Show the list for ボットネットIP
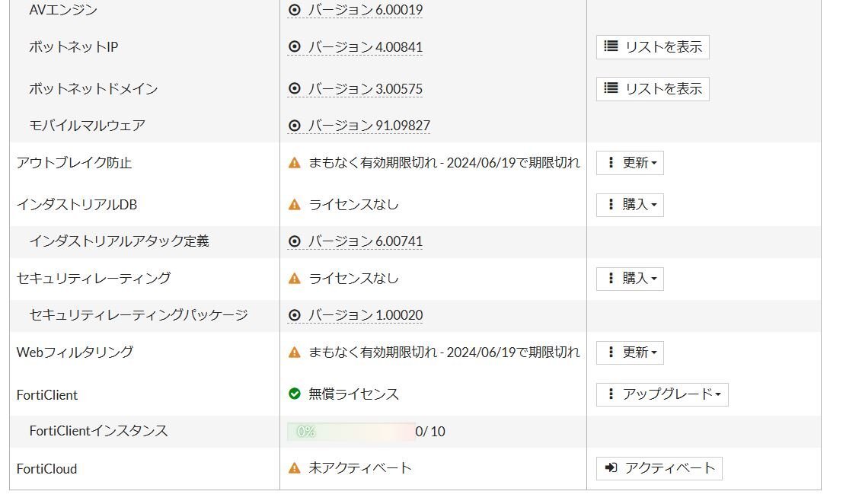Screen dimensions: 862x504 tap(653, 47)
